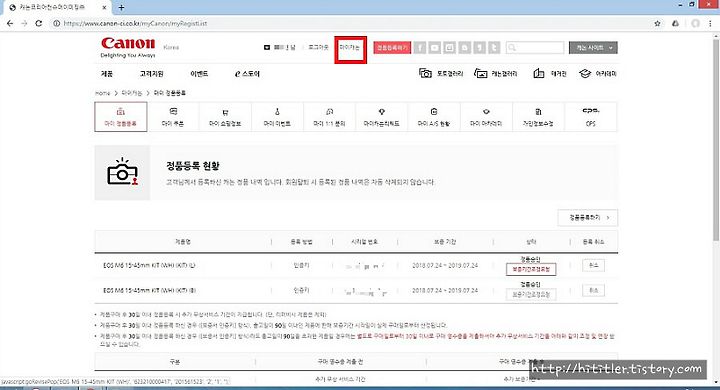Screen dimensions: 720x390
Task: Select the 마이 아카데미 tab
Action: click(486, 117)
